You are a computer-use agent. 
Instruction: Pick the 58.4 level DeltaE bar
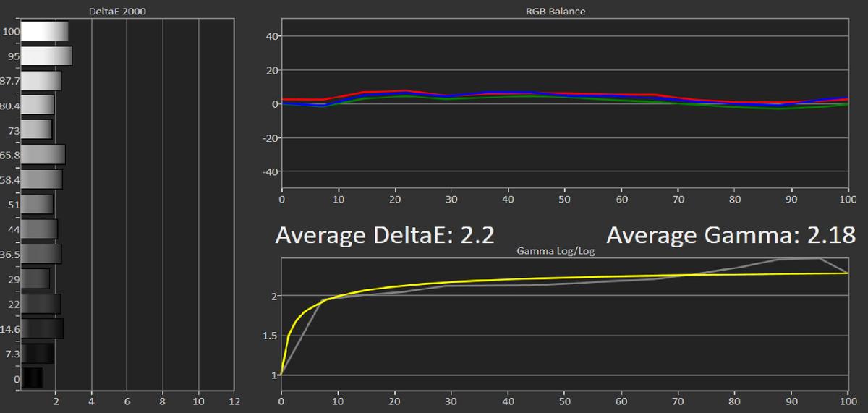click(x=42, y=179)
